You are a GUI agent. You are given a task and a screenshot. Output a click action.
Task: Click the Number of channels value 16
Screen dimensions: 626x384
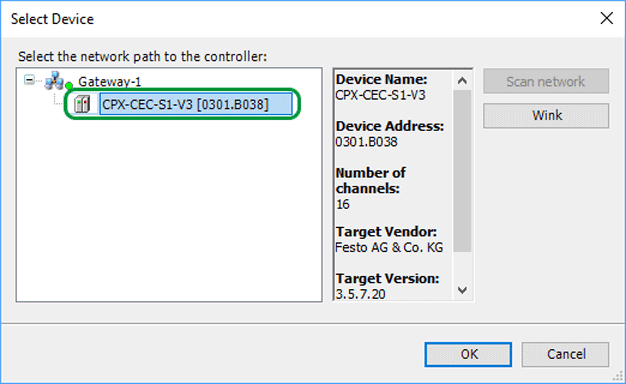343,204
